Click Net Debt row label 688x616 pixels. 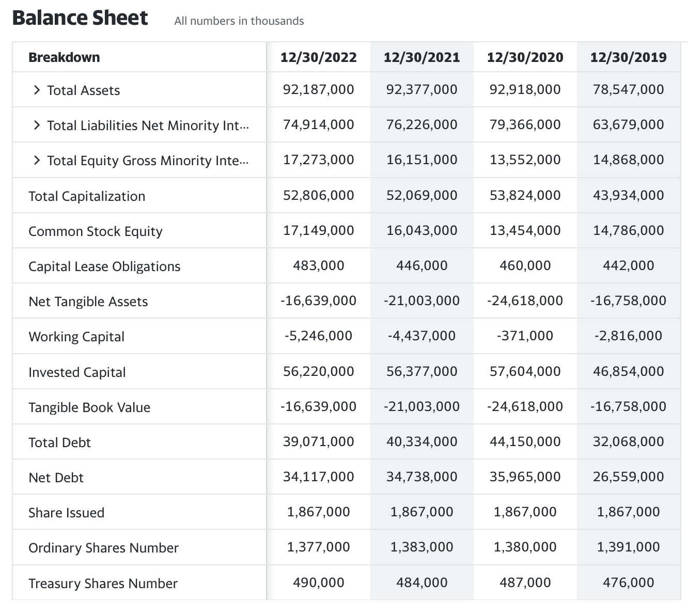coord(56,478)
